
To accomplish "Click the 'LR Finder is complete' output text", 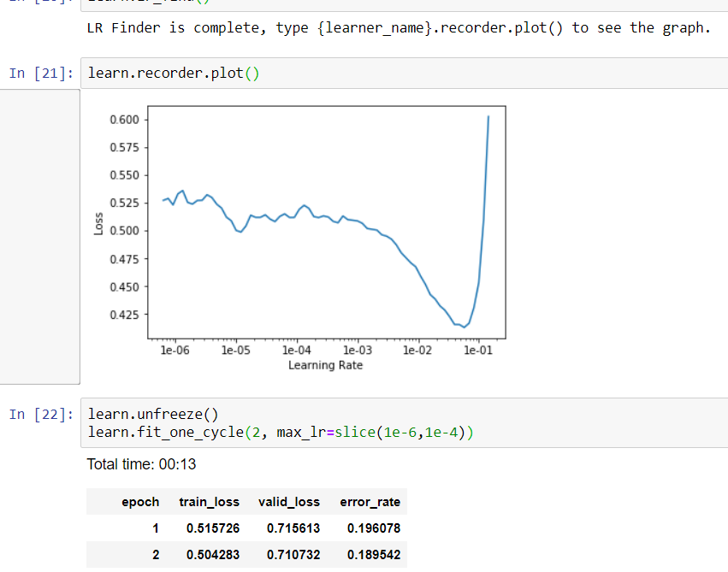I will 399,27.
